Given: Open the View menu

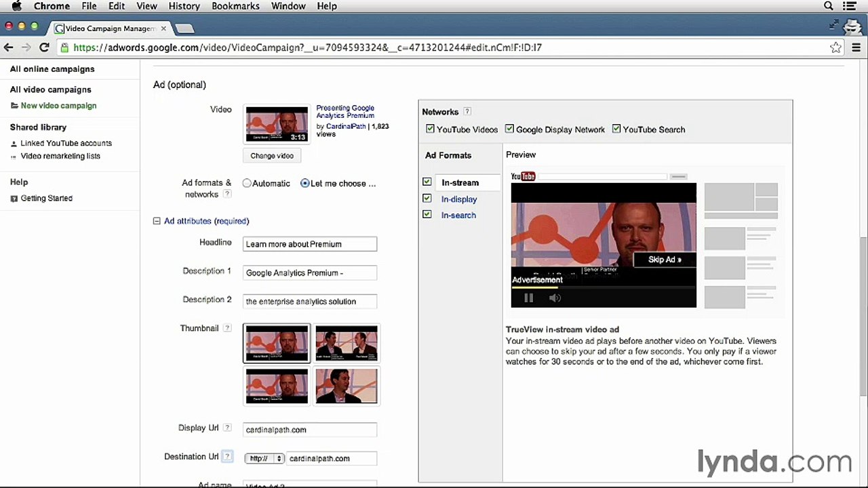Looking at the screenshot, I should [x=146, y=6].
